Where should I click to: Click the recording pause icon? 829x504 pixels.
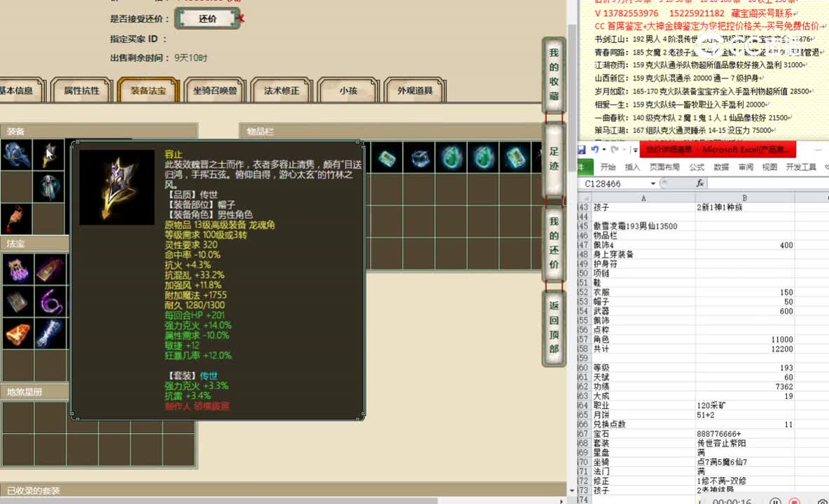[775, 501]
